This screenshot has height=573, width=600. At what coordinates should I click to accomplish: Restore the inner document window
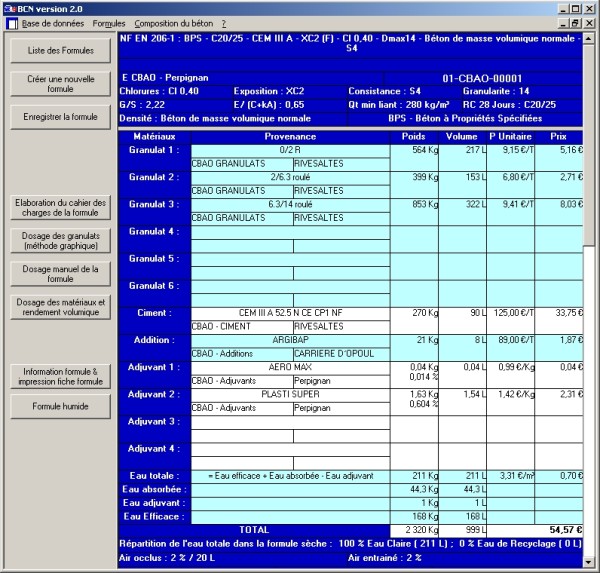pyautogui.click(x=575, y=22)
